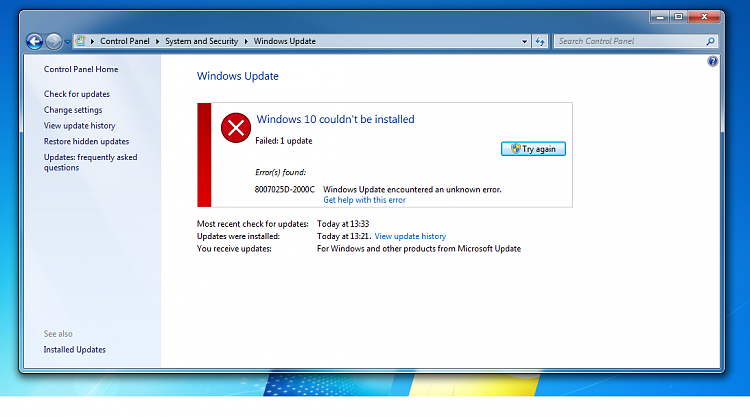The image size is (750, 417).
Task: Expand the arrow after Control Panel breadcrumb
Action: [157, 41]
